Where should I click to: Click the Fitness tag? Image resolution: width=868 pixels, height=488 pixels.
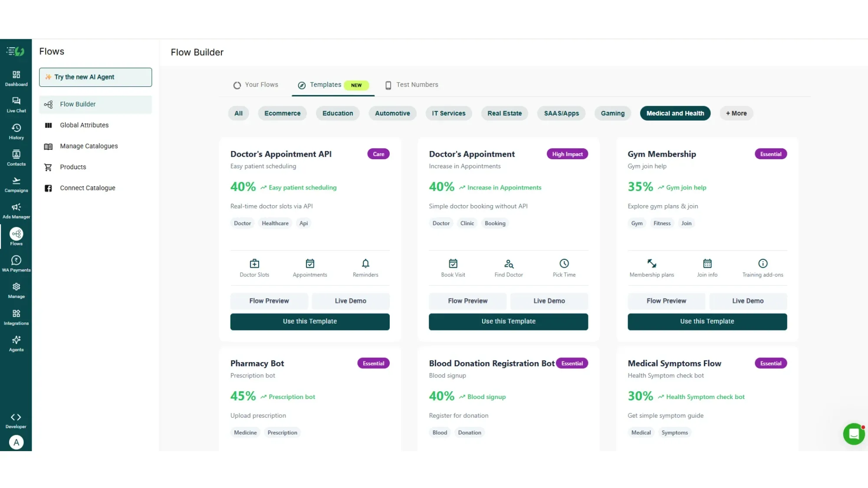coord(662,223)
